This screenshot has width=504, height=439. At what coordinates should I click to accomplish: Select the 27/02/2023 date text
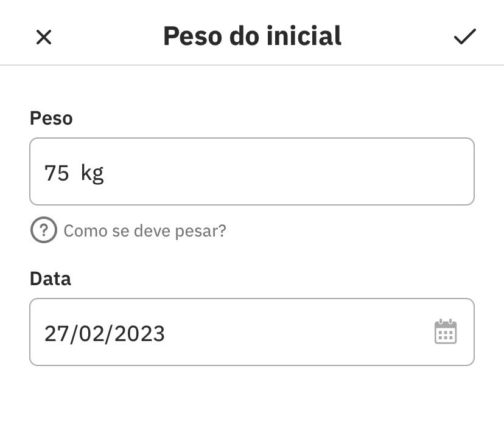pos(105,334)
